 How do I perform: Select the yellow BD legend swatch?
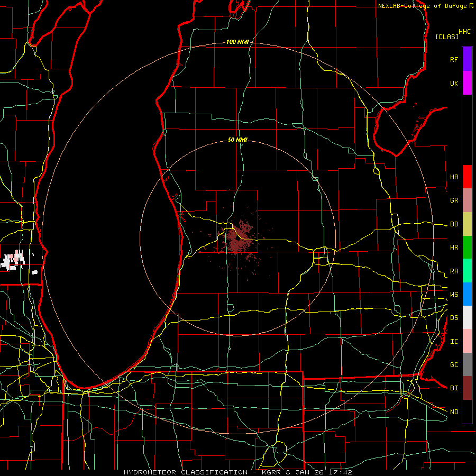click(x=467, y=224)
